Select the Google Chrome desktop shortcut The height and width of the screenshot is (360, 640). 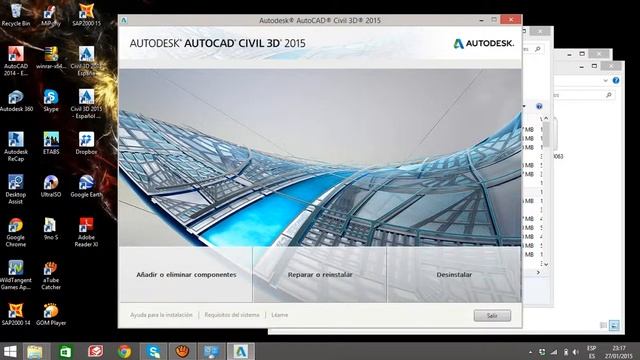tap(16, 233)
